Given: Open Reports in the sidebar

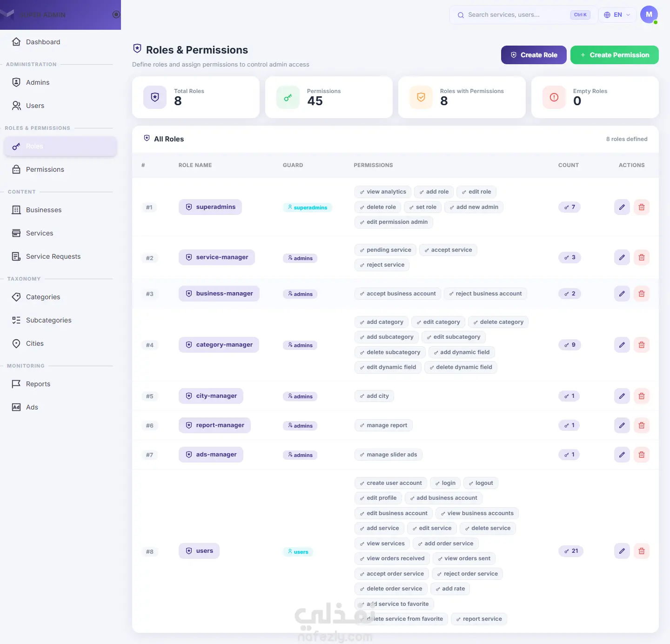Looking at the screenshot, I should [60, 384].
